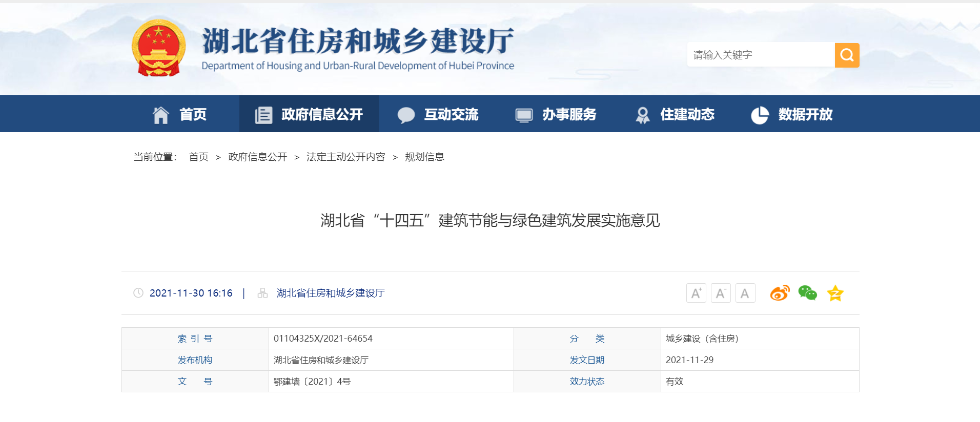
Task: Click 规划信息 breadcrumb link
Action: pyautogui.click(x=424, y=157)
